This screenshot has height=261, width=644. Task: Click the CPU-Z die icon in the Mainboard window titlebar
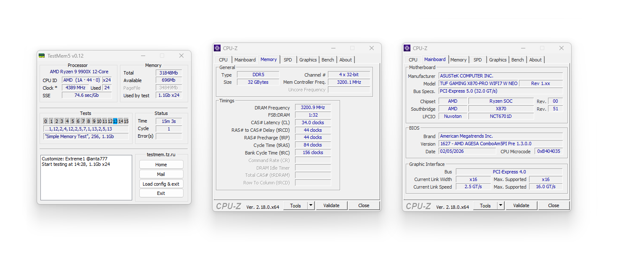tap(407, 48)
